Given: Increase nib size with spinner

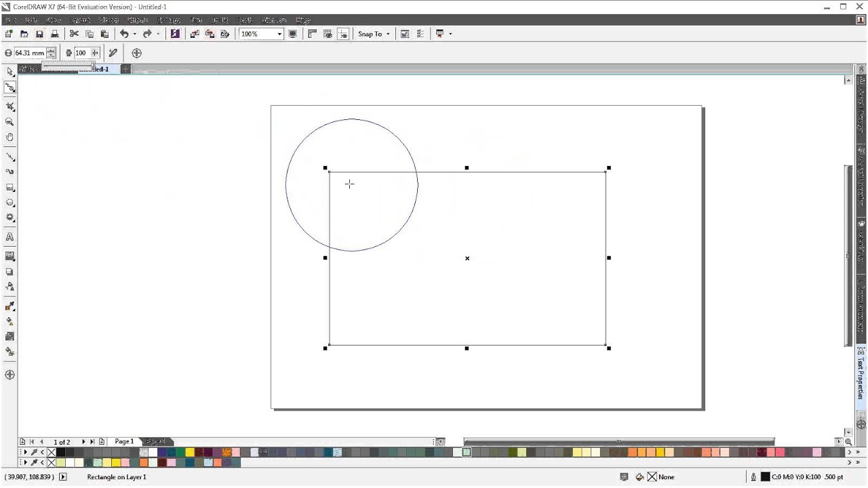Looking at the screenshot, I should [52, 50].
